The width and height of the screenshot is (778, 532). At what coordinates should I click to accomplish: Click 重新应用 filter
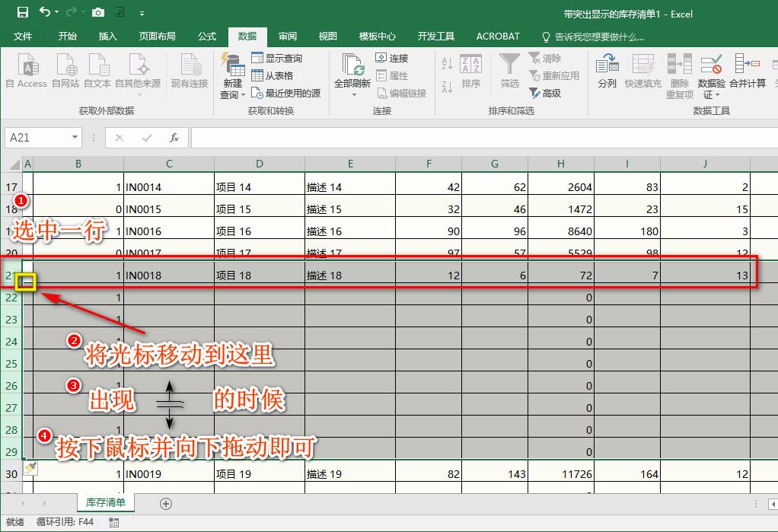pyautogui.click(x=554, y=75)
